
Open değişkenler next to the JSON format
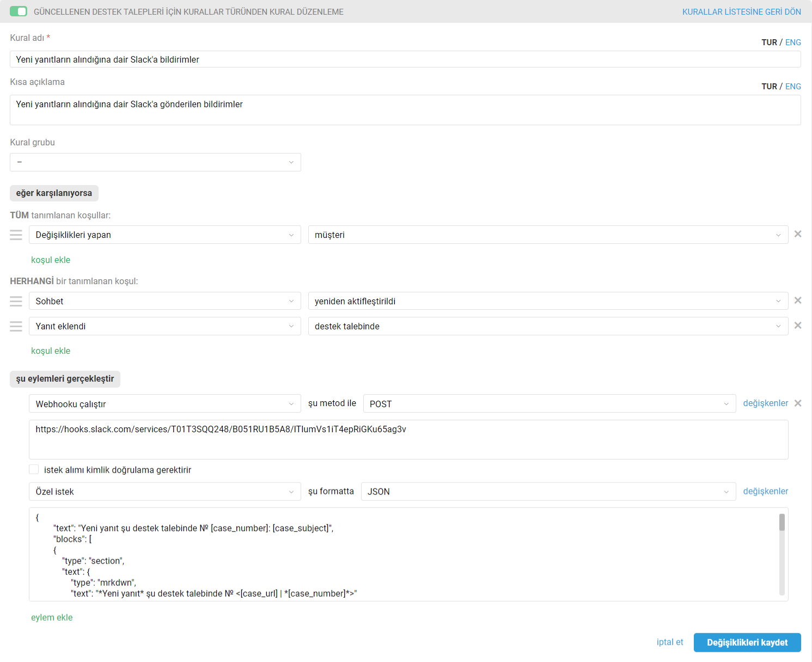point(766,491)
